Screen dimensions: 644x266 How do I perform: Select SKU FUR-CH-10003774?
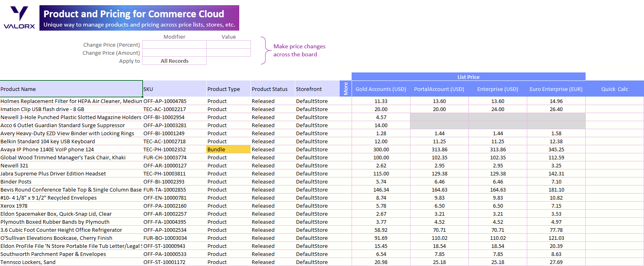[175, 157]
